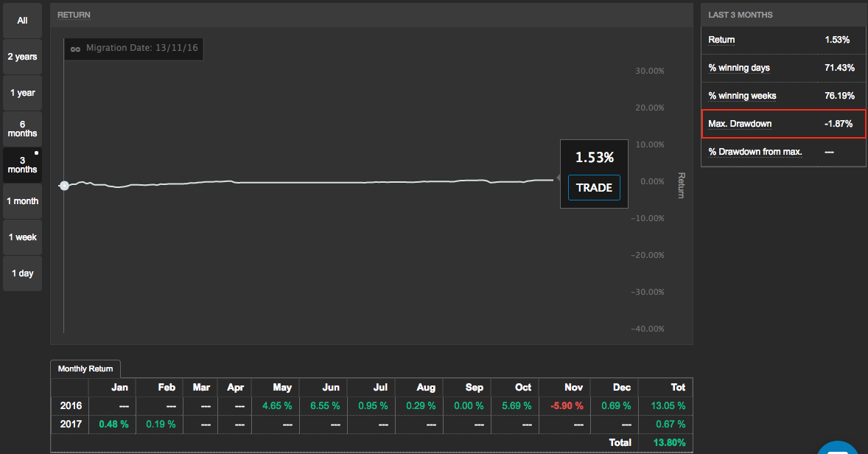Show the 1 year return range
The height and width of the screenshot is (454, 868).
22,93
